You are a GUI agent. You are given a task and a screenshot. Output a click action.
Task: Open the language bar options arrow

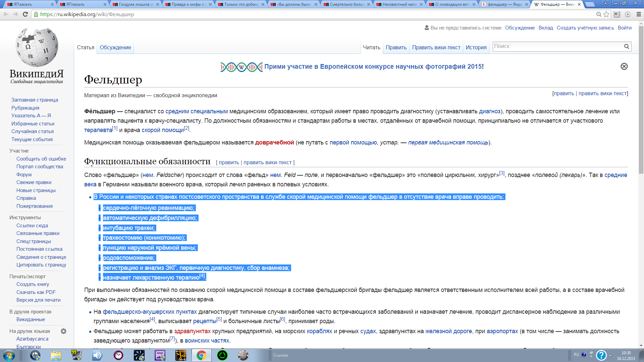pyautogui.click(x=591, y=356)
